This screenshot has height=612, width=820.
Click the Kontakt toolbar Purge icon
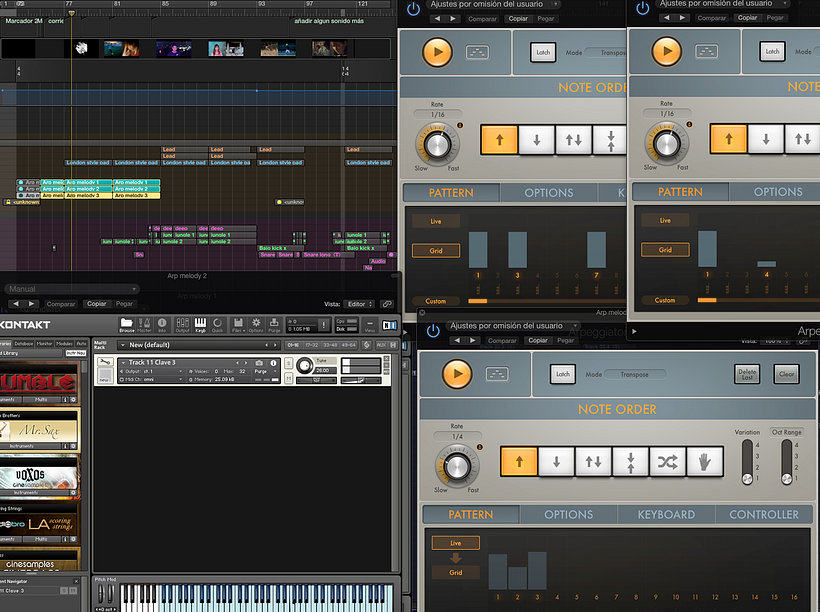click(274, 323)
